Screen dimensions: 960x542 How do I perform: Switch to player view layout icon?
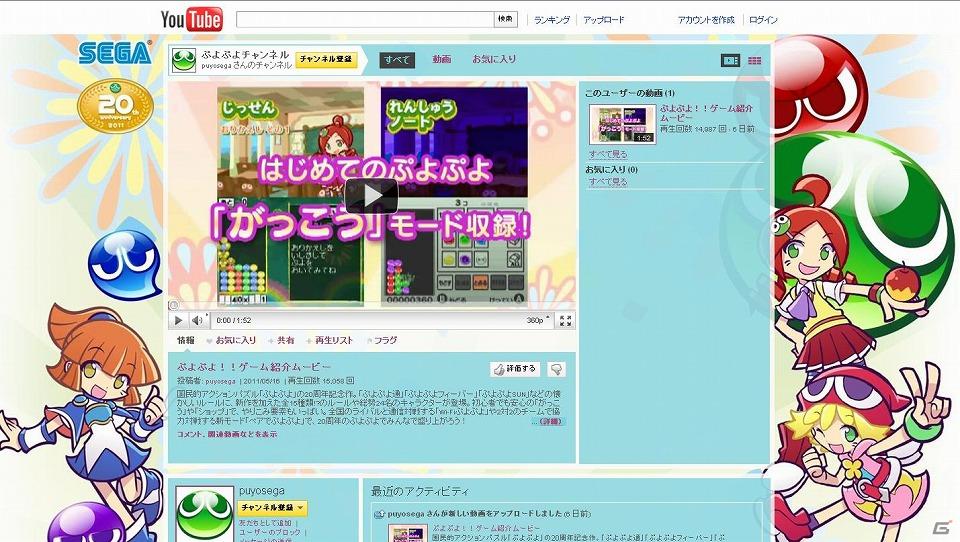point(730,60)
